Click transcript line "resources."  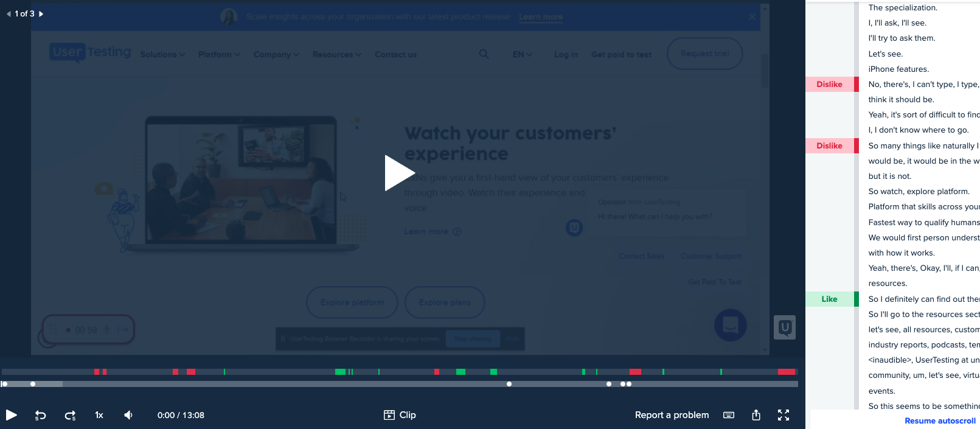(888, 284)
